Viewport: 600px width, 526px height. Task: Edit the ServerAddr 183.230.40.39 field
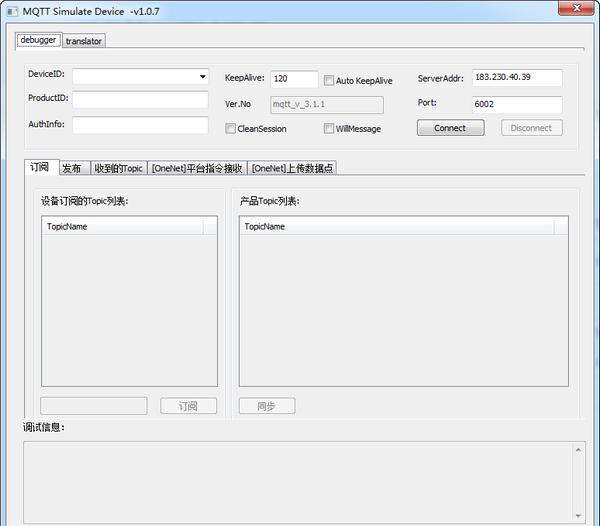coord(517,78)
